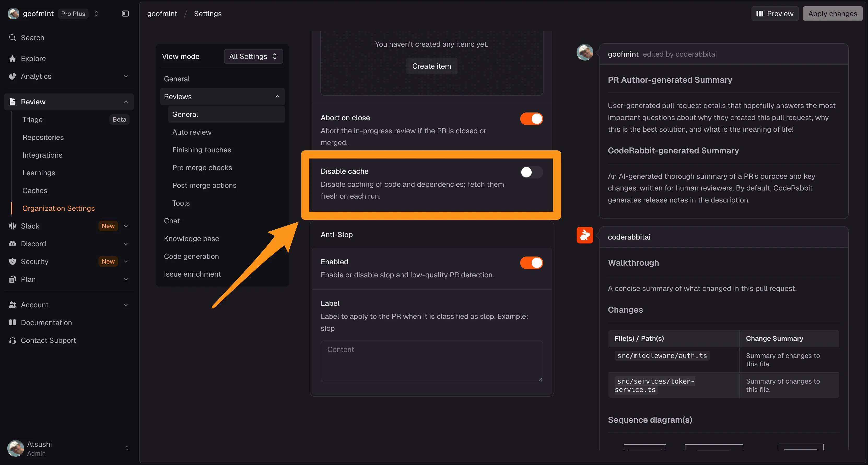Open Documentation link in sidebar
This screenshot has width=868, height=465.
(46, 323)
